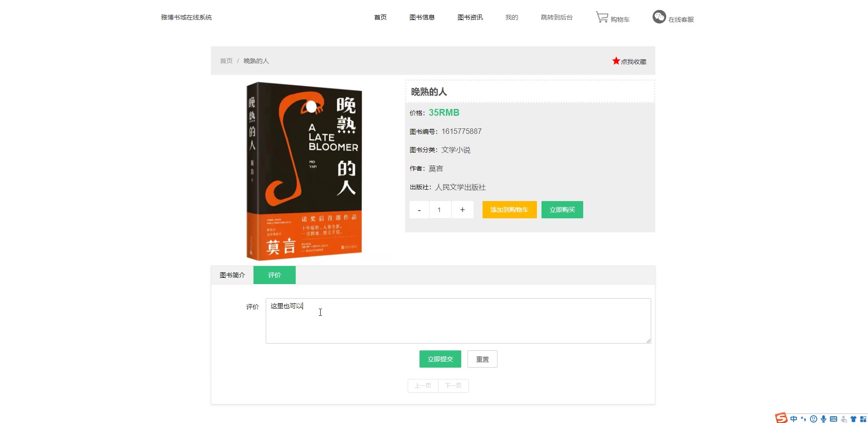Click the quantity input field
This screenshot has height=423, width=868.
(440, 210)
